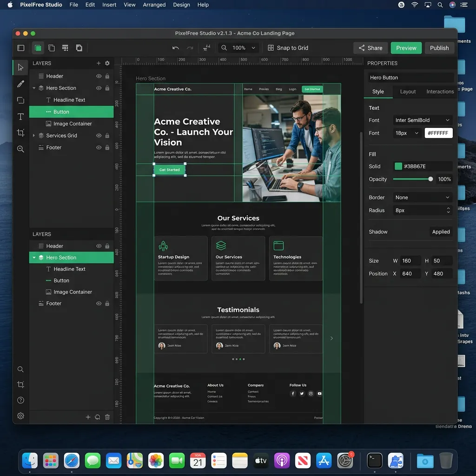Collapse top Hero Section layer group
Image resolution: width=476 pixels, height=476 pixels.
34,88
